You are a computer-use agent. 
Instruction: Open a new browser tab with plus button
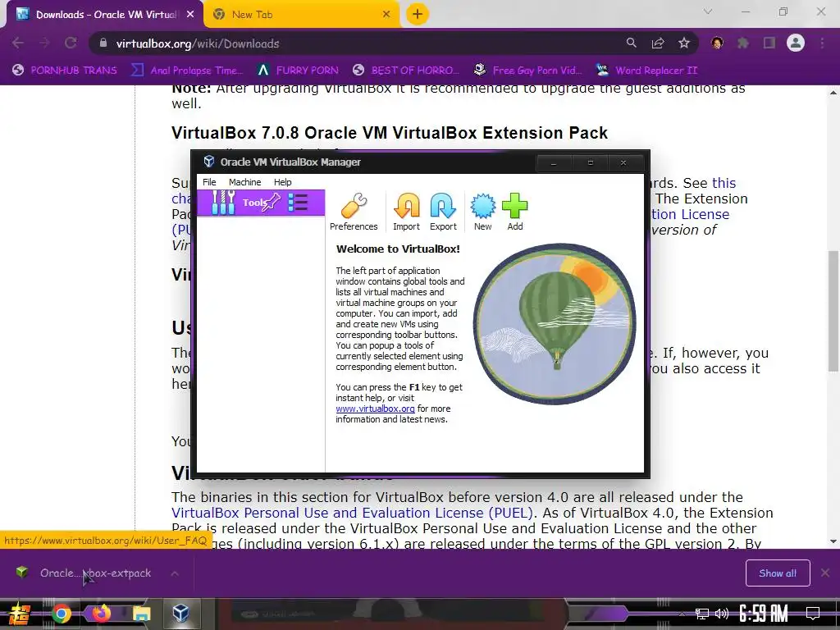(x=418, y=14)
